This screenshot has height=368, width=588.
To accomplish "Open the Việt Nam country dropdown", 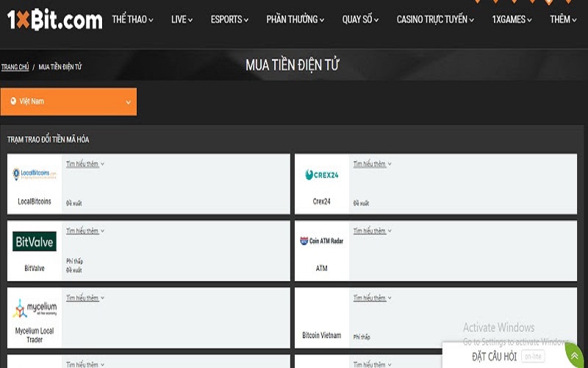I will tap(68, 102).
